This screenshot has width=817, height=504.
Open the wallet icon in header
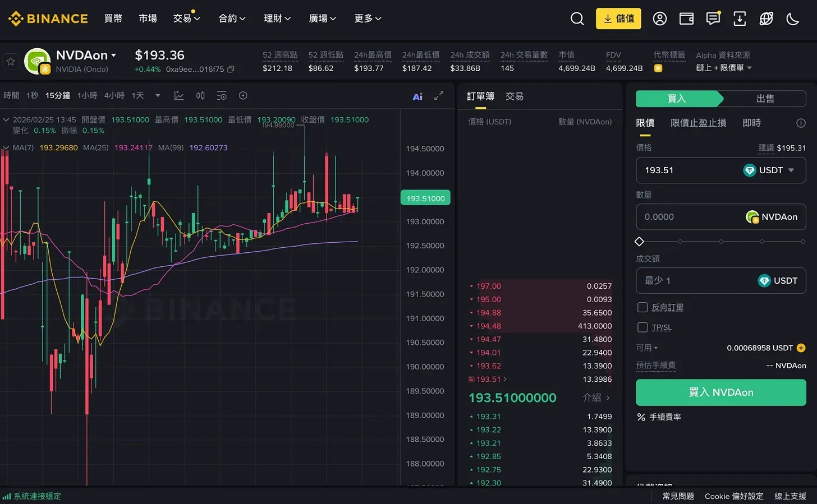[x=686, y=19]
